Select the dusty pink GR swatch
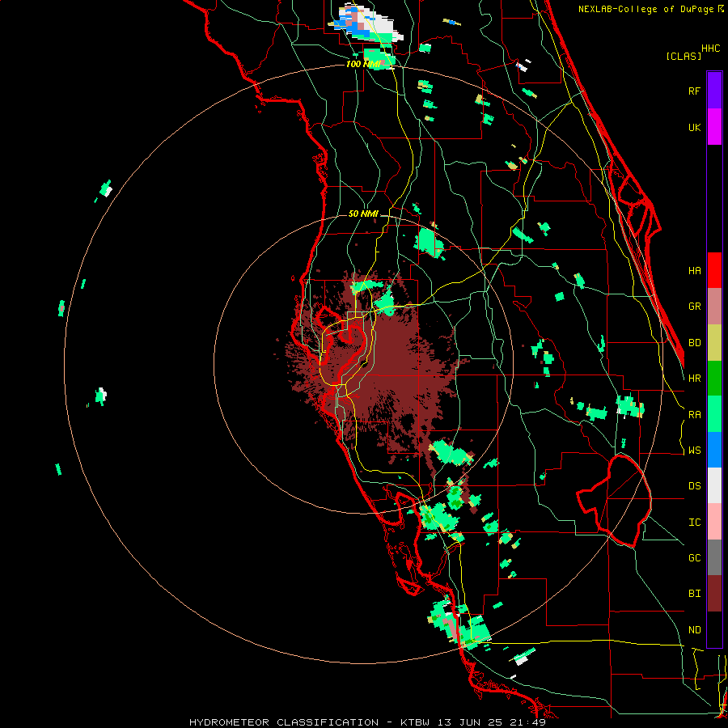This screenshot has height=728, width=728. tap(714, 307)
